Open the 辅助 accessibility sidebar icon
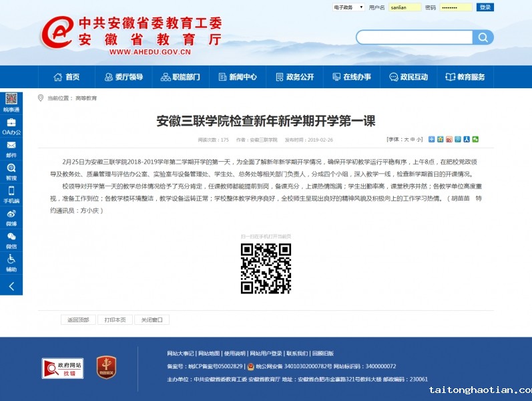Screen dimensions: 532x401 (x=11, y=262)
